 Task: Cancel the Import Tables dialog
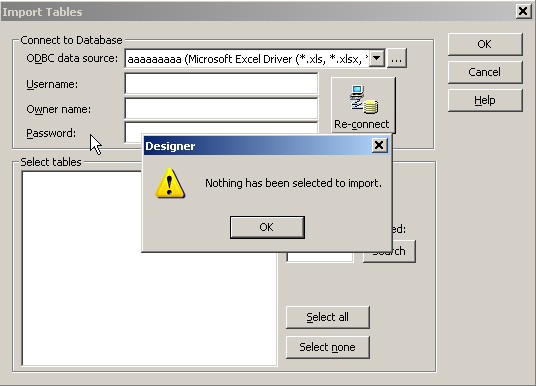coord(485,72)
